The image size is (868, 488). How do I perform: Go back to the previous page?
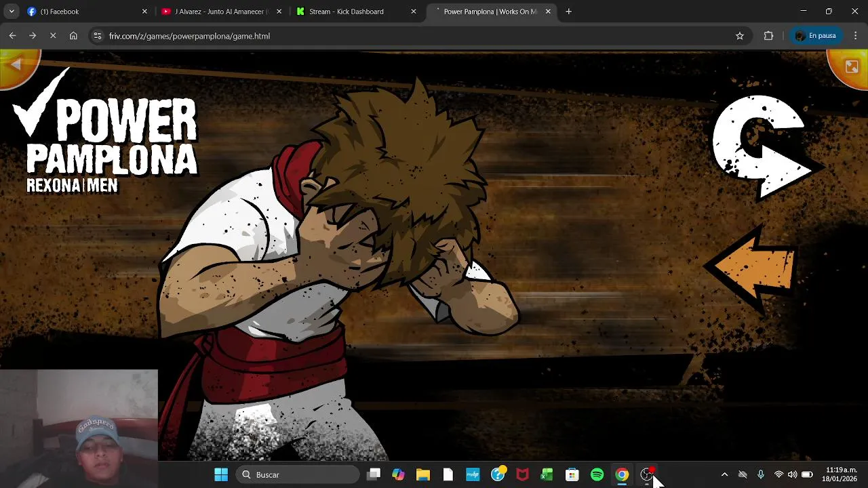click(13, 36)
